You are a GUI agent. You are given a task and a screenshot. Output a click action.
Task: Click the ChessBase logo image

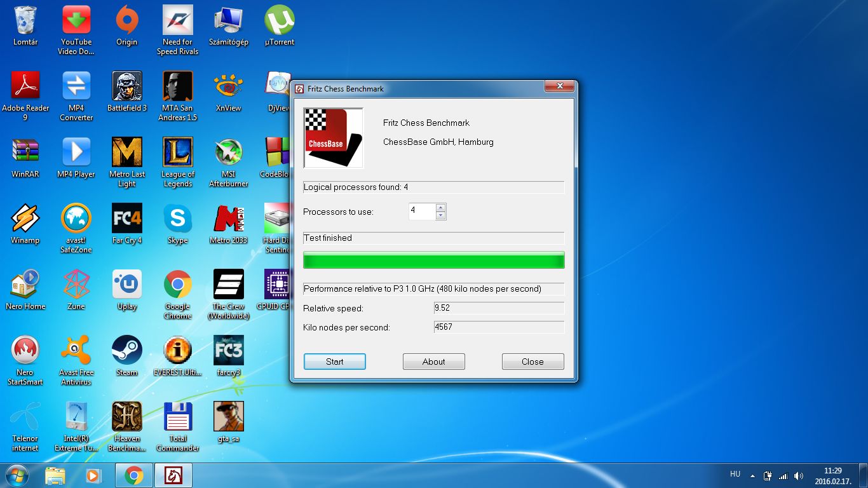click(334, 138)
